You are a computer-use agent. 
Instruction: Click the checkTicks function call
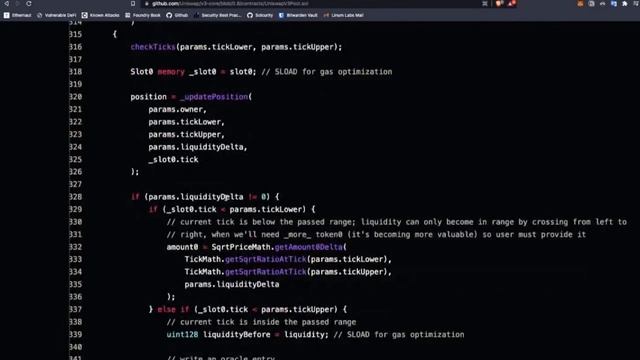coord(153,47)
